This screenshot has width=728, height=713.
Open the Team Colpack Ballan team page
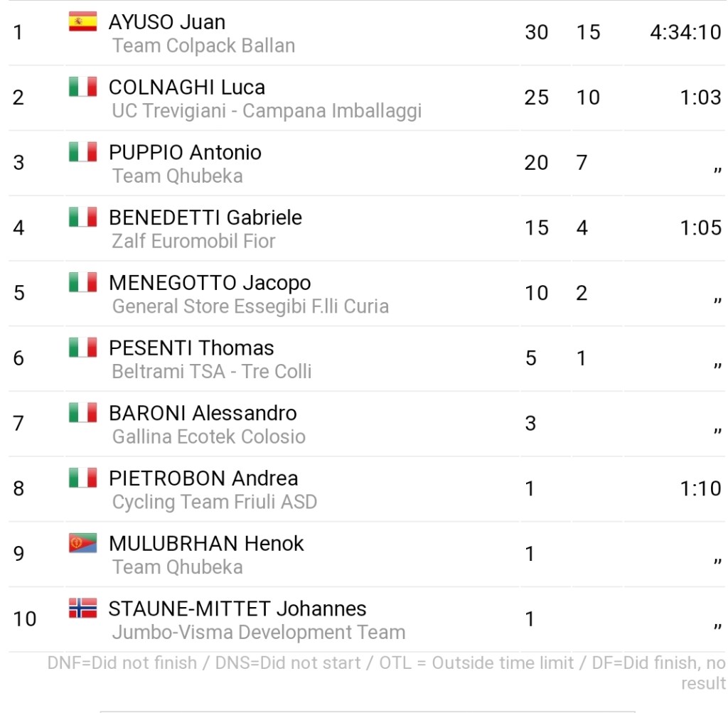tap(203, 46)
